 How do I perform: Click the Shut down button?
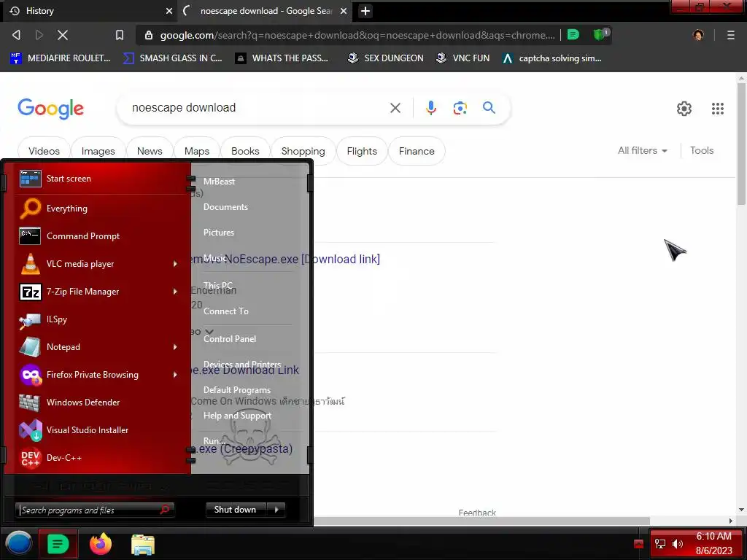pos(236,510)
